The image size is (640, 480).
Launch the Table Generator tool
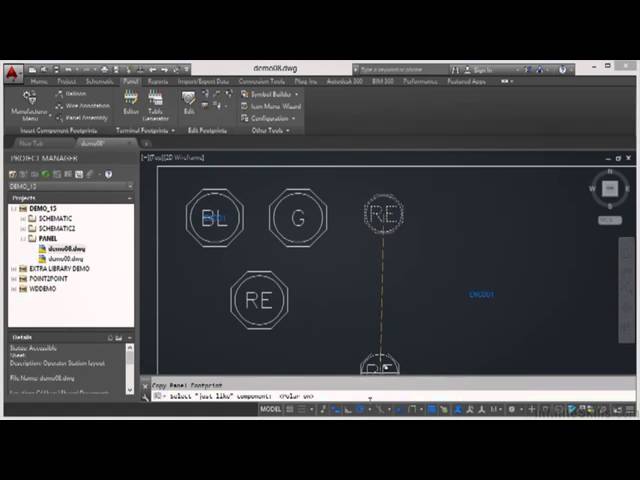(x=156, y=105)
